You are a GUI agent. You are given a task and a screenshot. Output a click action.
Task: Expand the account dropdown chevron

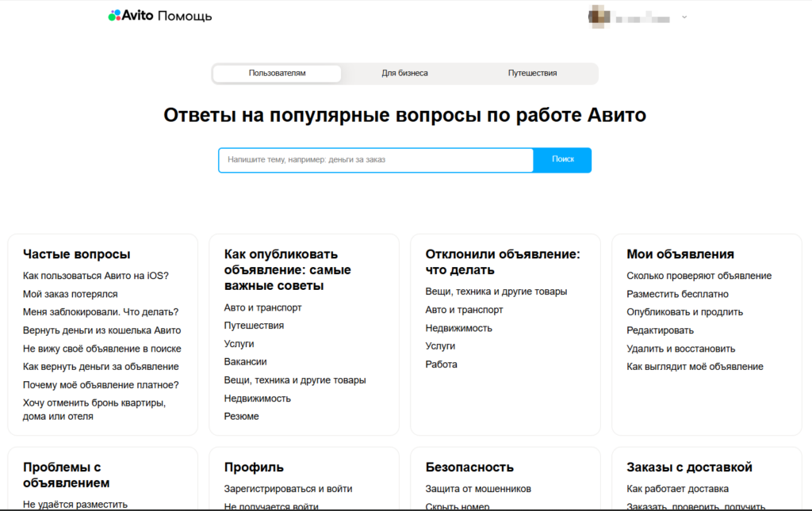(x=684, y=17)
